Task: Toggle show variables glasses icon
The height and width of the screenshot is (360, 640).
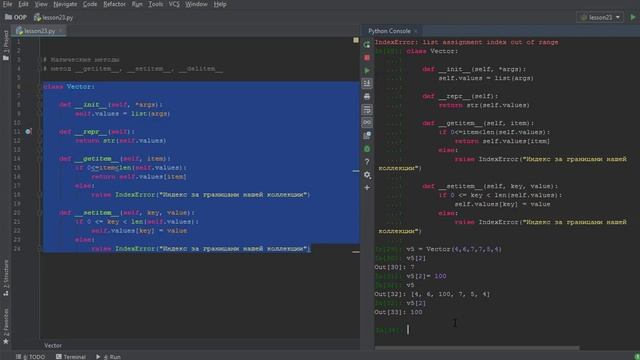Action: click(367, 122)
